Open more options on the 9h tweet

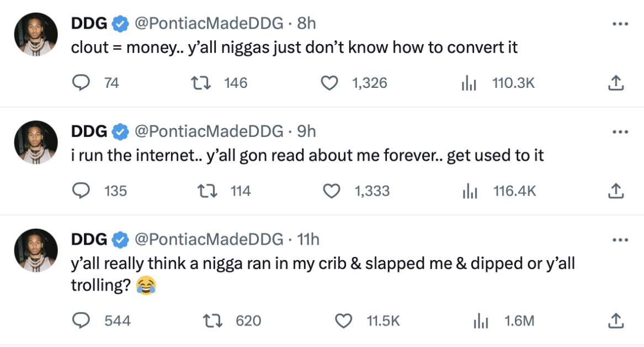[x=620, y=132]
